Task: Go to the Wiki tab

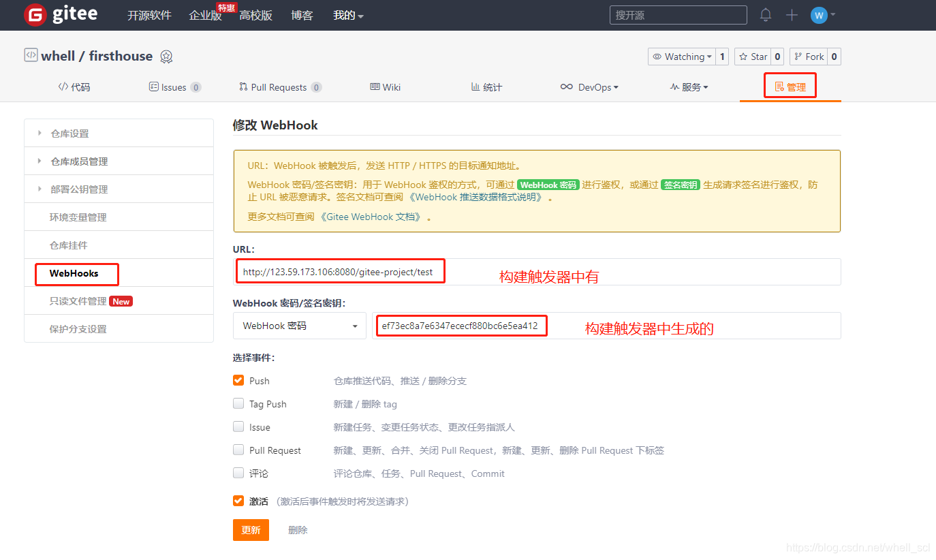Action: coord(386,87)
